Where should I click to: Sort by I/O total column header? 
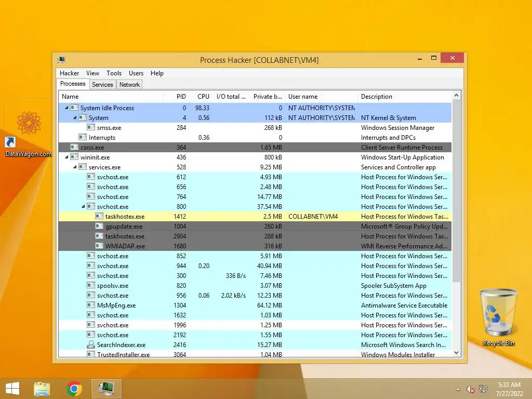(231, 96)
